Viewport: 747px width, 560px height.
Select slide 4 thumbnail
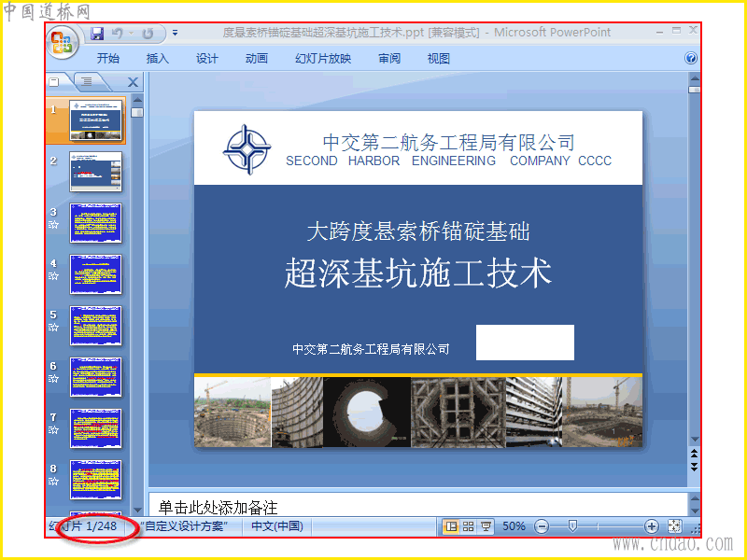(x=95, y=274)
